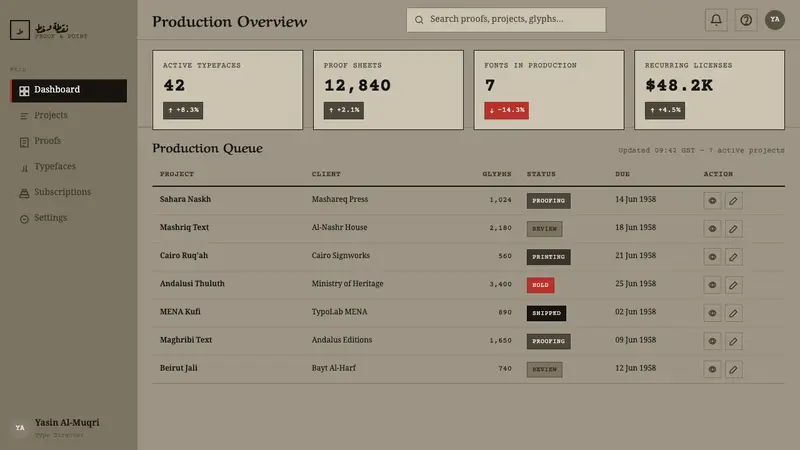Open Typefaces in the sidebar

coord(69,167)
